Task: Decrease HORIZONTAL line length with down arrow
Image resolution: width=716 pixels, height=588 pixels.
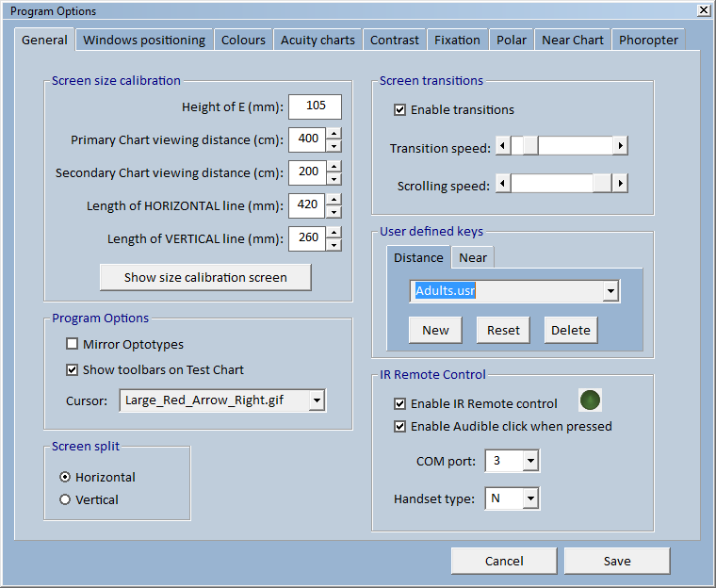Action: click(x=334, y=212)
